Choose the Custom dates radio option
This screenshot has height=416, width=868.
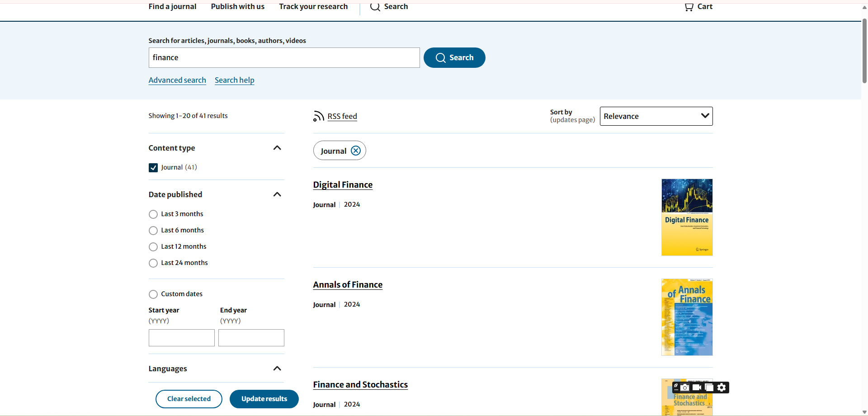pos(153,294)
